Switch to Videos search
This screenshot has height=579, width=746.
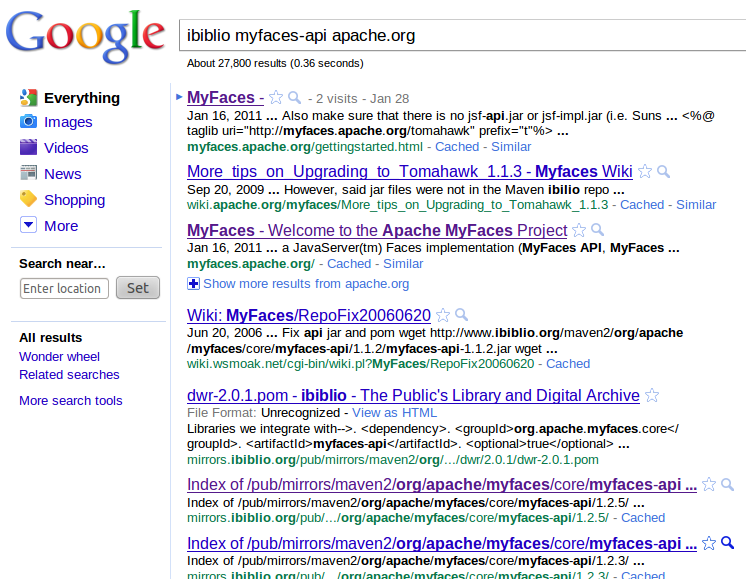(x=66, y=148)
